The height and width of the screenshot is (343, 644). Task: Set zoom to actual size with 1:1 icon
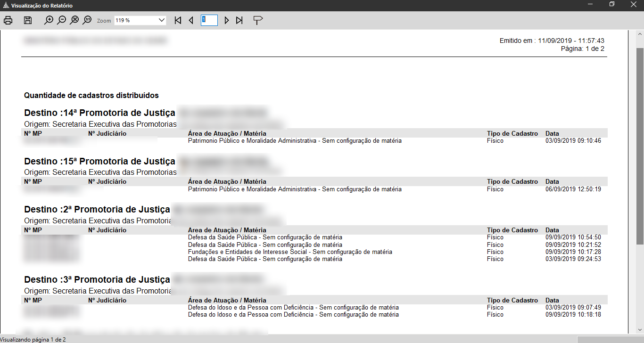tap(87, 20)
